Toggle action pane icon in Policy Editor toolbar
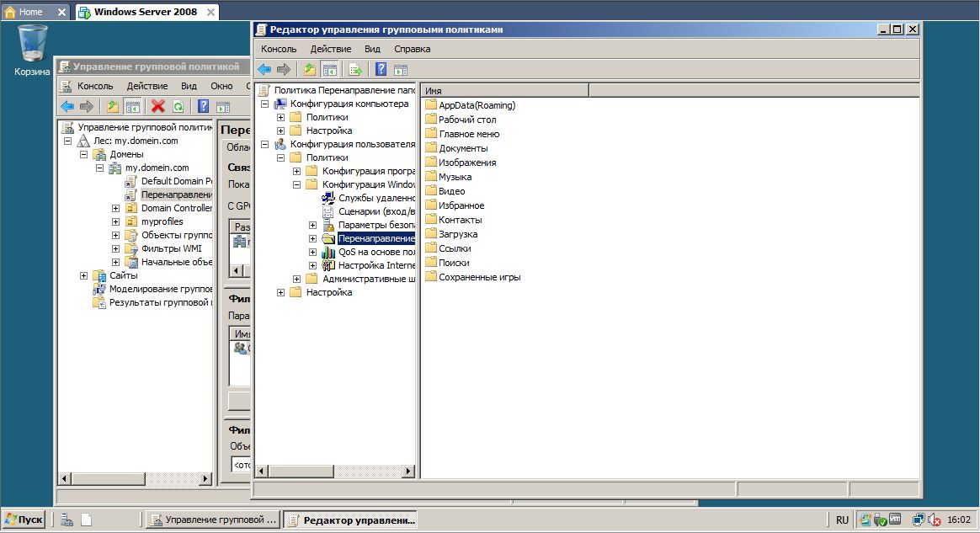Image resolution: width=980 pixels, height=533 pixels. 401,69
